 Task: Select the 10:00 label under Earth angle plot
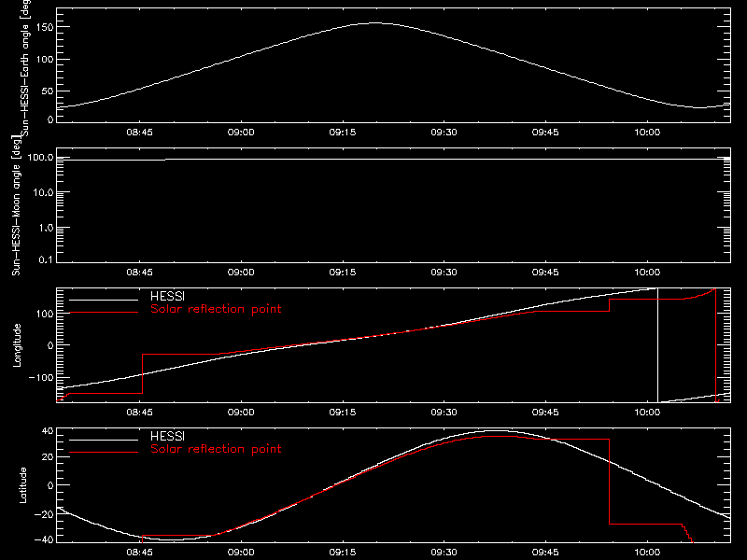tap(647, 133)
